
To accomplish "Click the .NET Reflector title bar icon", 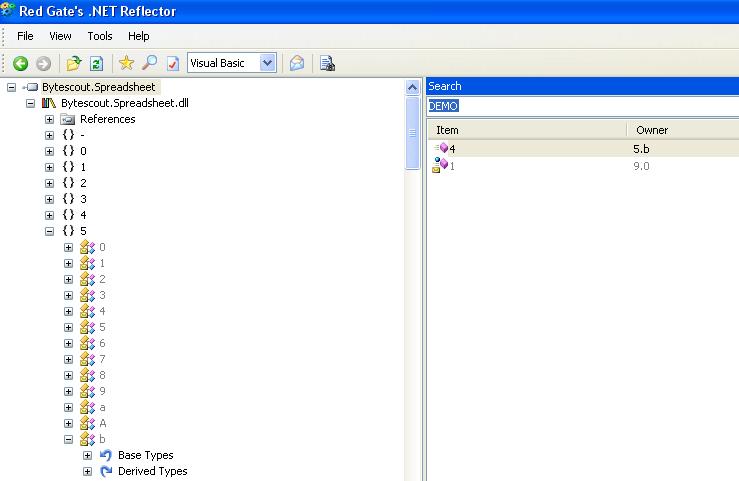I will click(x=8, y=10).
